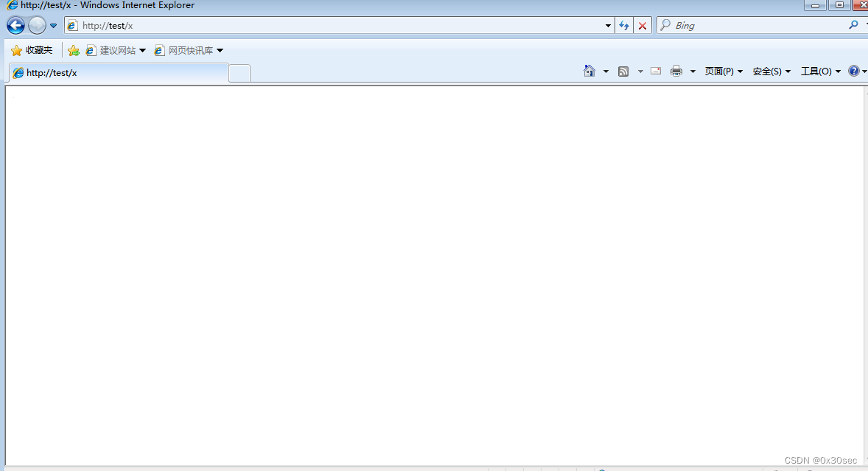Open the recent pages dropdown arrow
The image size is (868, 471).
pos(53,26)
